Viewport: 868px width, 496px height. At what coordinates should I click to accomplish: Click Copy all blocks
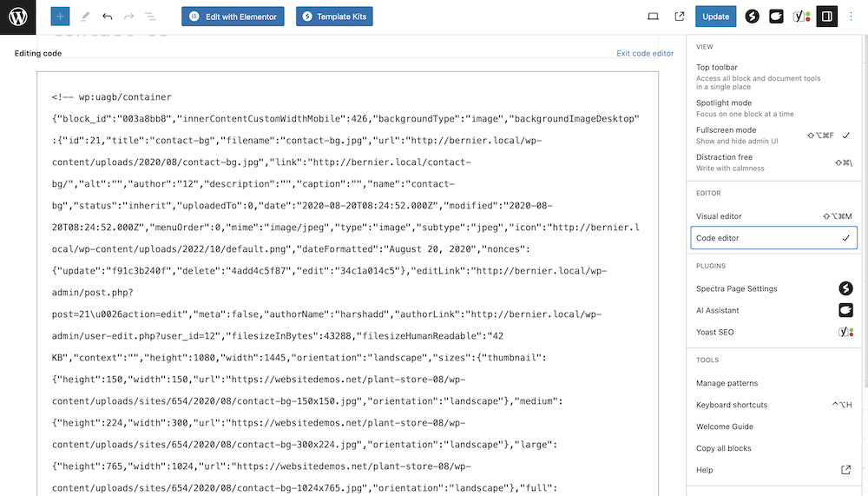[x=774, y=448]
